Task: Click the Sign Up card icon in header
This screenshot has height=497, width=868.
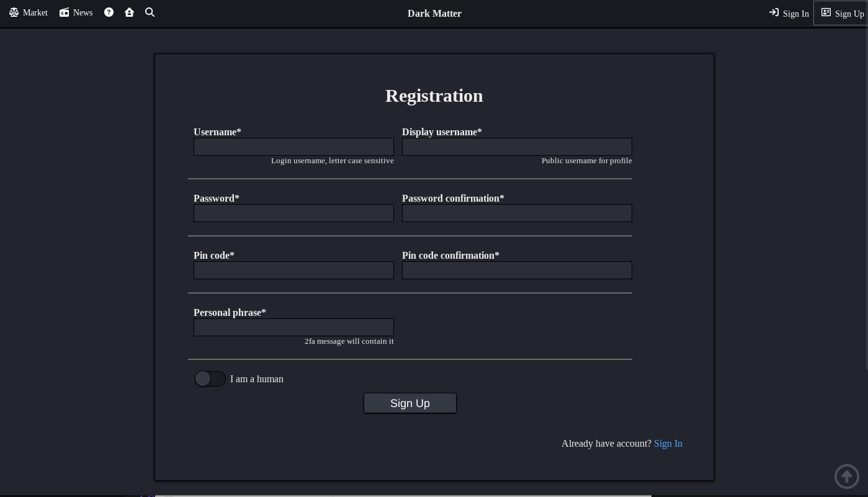Action: (826, 12)
